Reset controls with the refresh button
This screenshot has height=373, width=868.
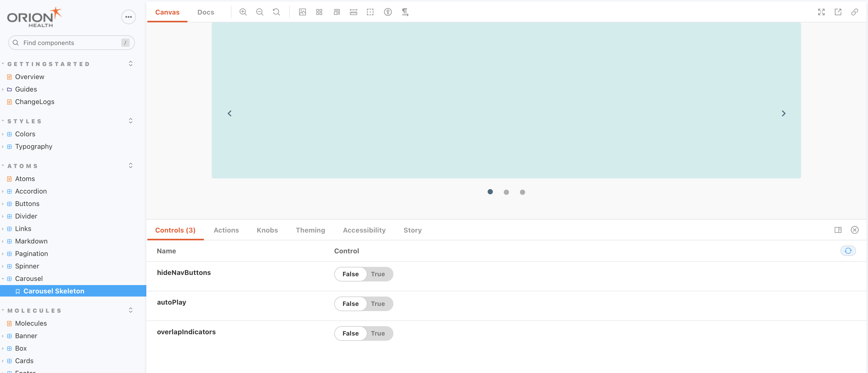[x=848, y=251]
